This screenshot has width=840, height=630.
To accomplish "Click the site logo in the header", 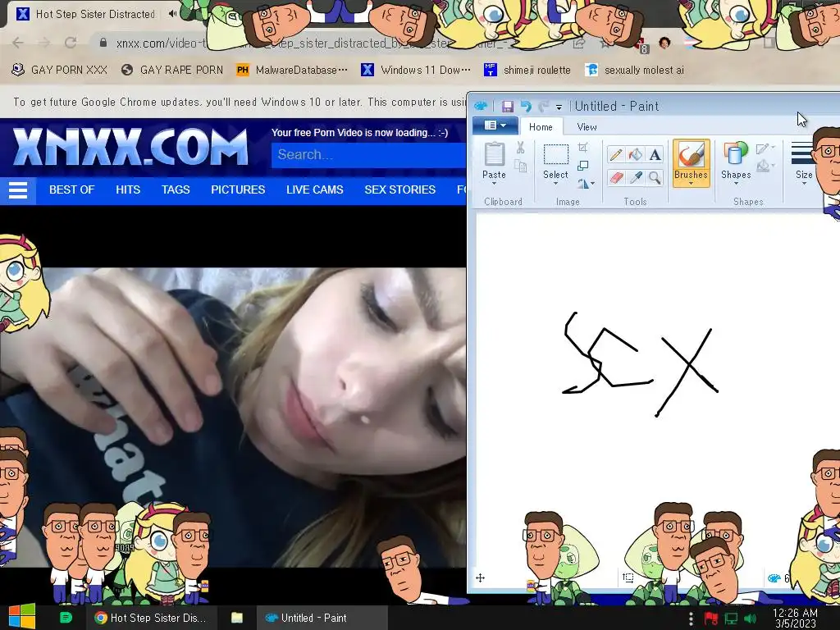I will 130,147.
